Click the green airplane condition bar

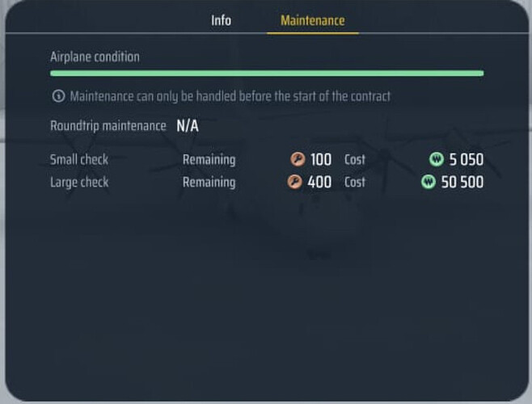[267, 73]
